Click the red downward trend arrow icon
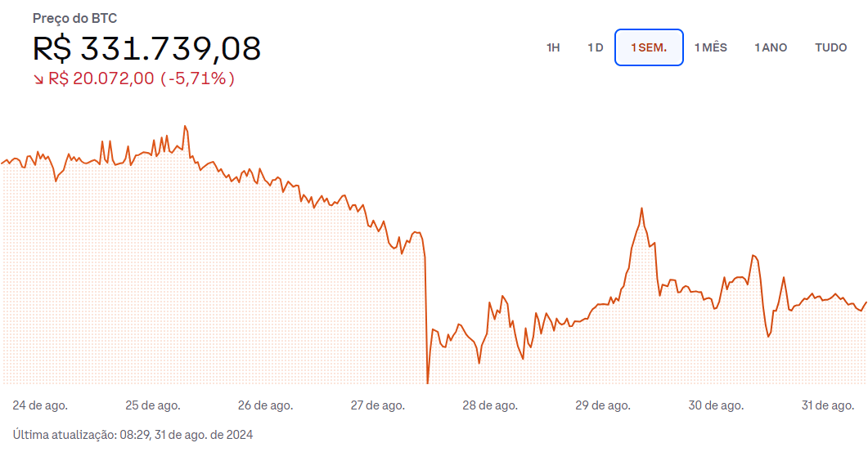The width and height of the screenshot is (868, 452). [38, 79]
